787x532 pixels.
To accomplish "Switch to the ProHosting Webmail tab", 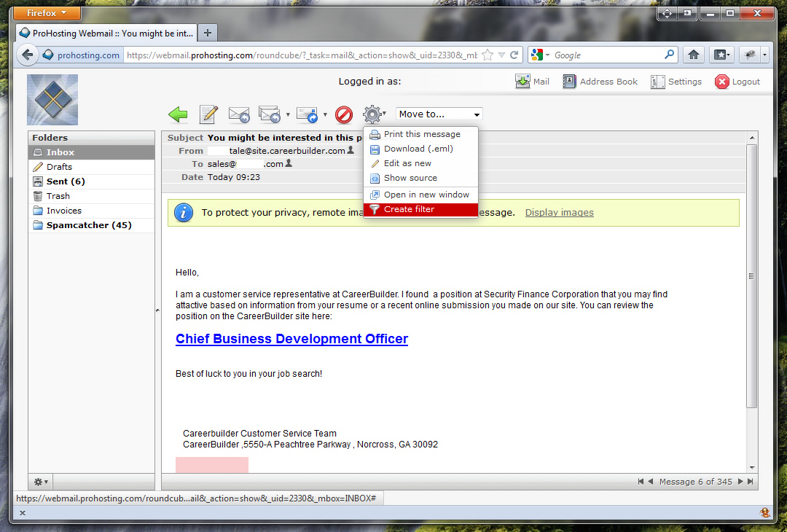I will click(106, 33).
